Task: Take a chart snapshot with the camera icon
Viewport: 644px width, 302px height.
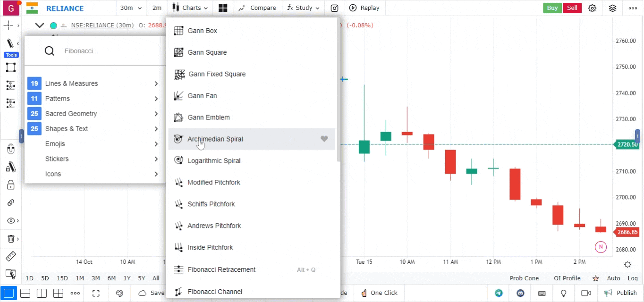Action: 334,8
